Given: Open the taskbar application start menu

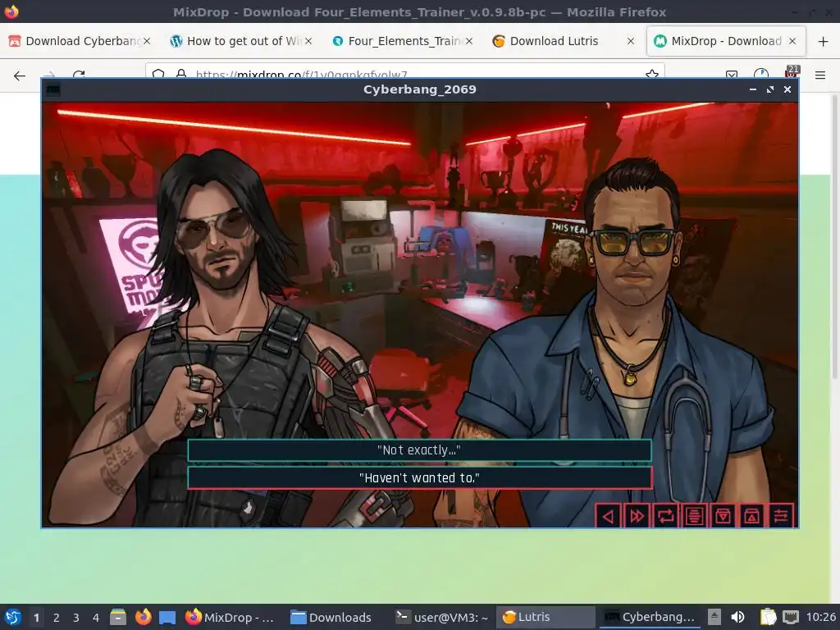Looking at the screenshot, I should (x=12, y=617).
